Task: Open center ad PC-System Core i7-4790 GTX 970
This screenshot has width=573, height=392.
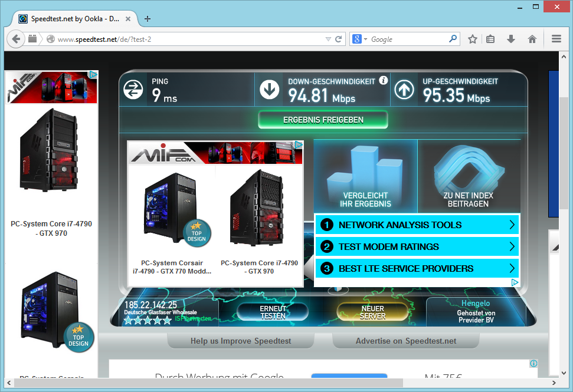Action: [259, 267]
